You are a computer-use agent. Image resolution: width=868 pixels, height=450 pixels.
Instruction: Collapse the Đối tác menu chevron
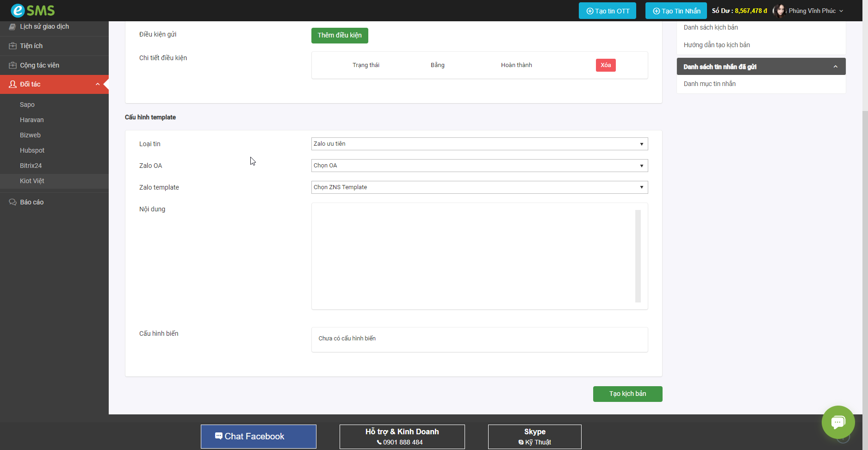98,84
